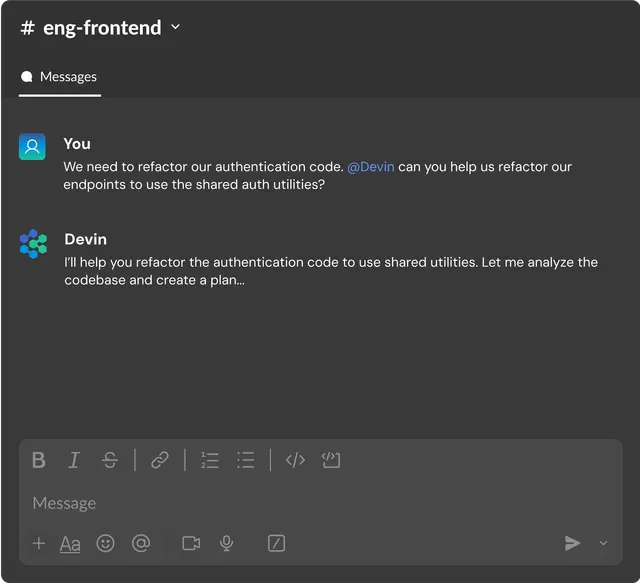Image resolution: width=640 pixels, height=583 pixels.
Task: Open slash command shortcuts
Action: pyautogui.click(x=276, y=543)
